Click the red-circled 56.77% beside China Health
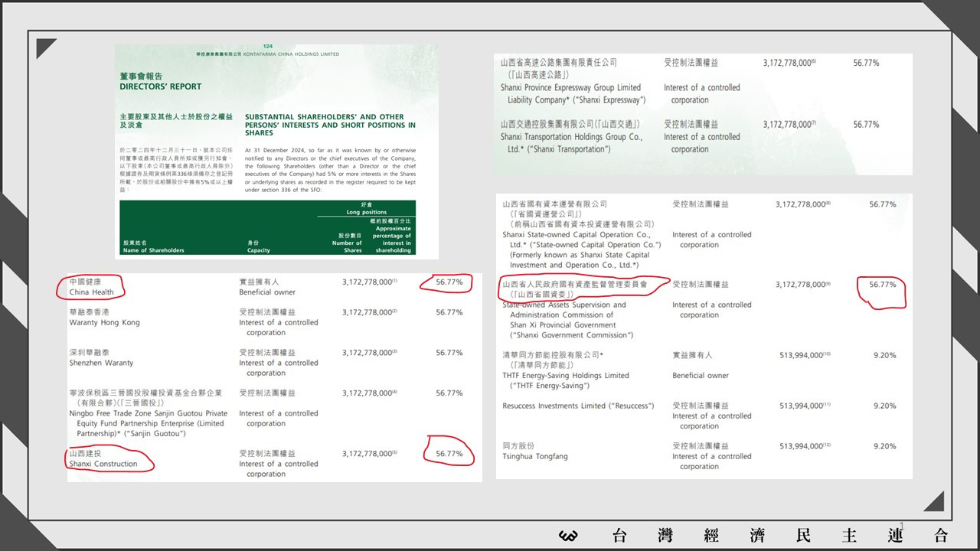Viewport: 980px width, 551px height. (449, 282)
